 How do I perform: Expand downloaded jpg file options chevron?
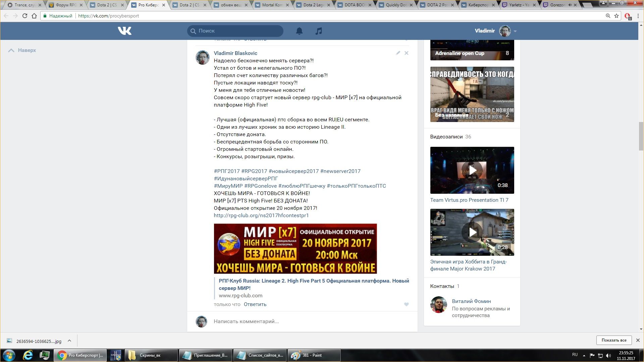pos(69,341)
